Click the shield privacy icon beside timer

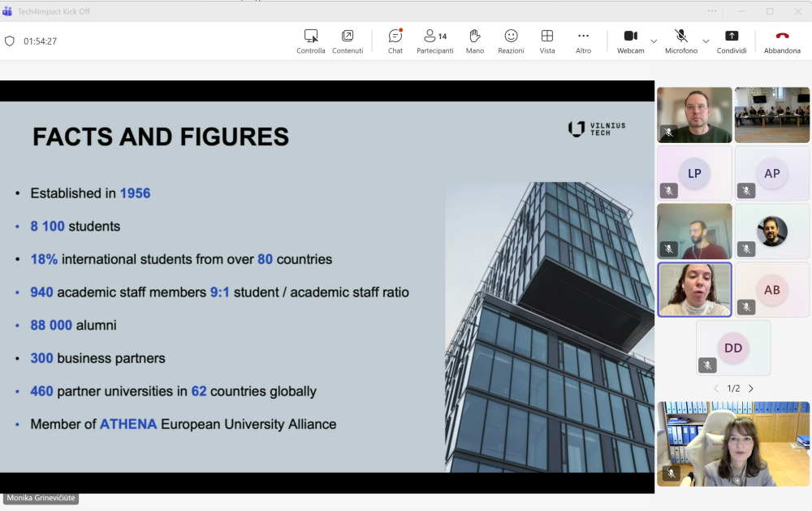10,41
